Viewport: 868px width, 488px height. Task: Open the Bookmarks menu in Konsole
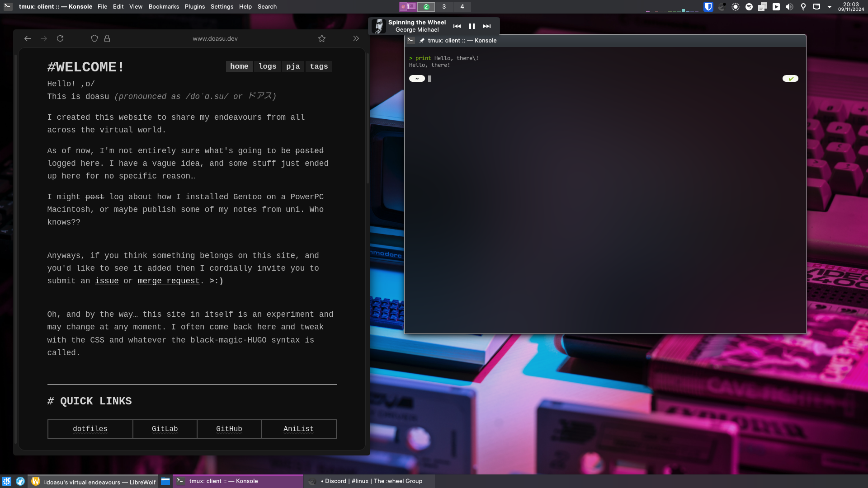pyautogui.click(x=164, y=7)
